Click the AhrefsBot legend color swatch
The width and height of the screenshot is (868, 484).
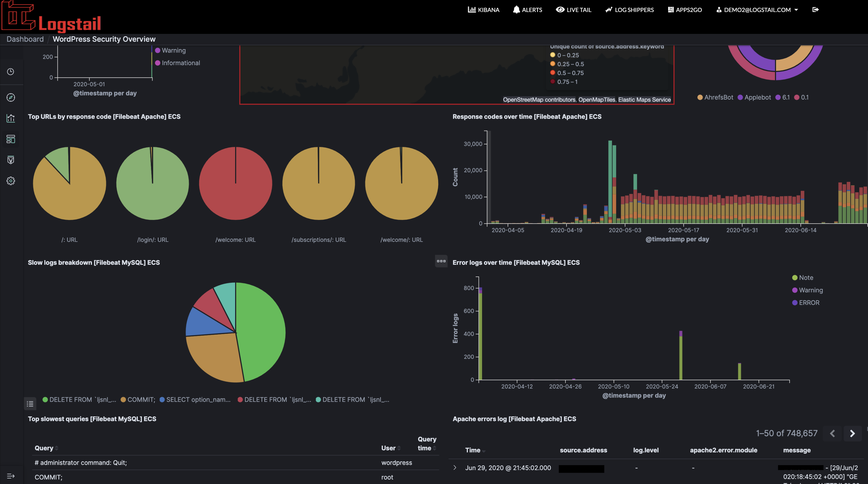(700, 97)
